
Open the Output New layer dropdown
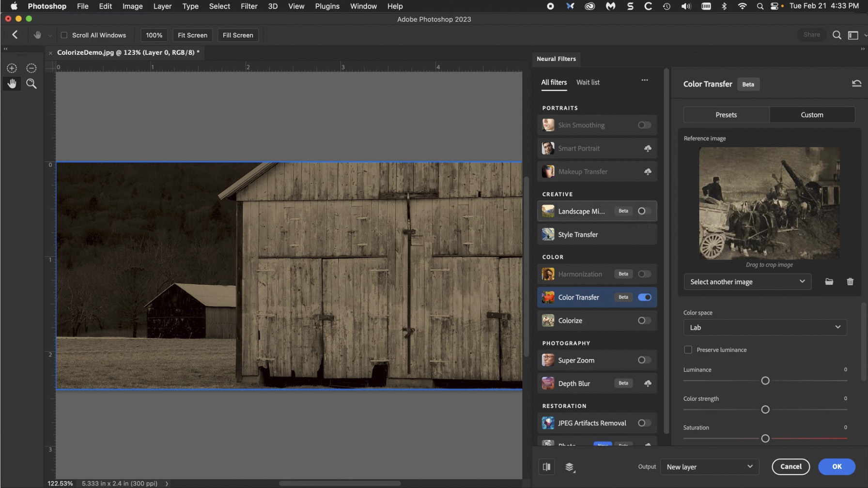point(709,467)
